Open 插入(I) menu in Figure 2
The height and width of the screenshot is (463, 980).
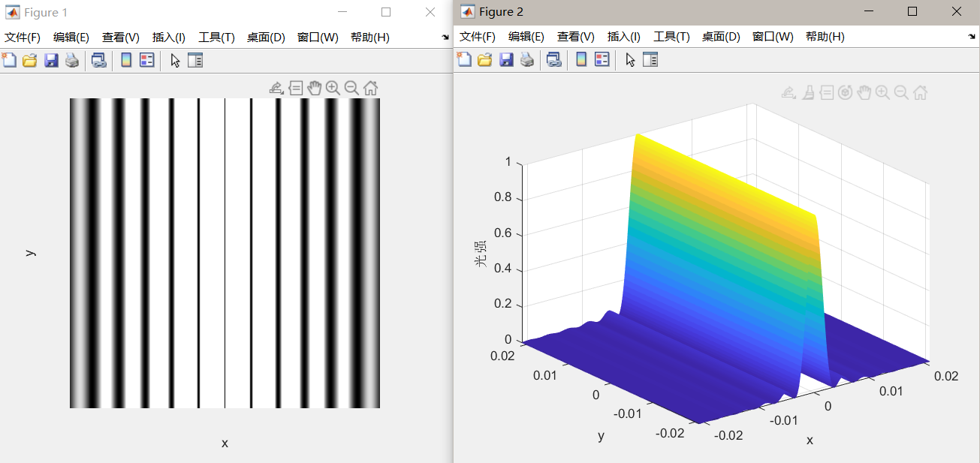pyautogui.click(x=624, y=37)
